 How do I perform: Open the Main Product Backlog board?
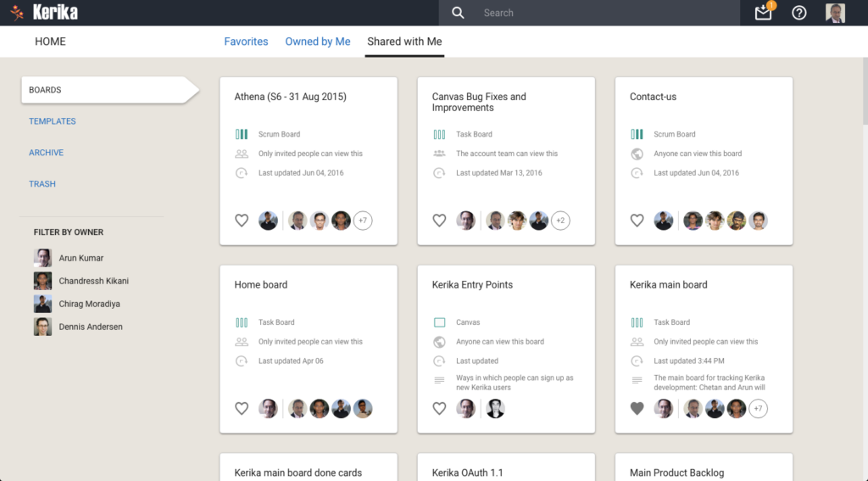pyautogui.click(x=676, y=473)
